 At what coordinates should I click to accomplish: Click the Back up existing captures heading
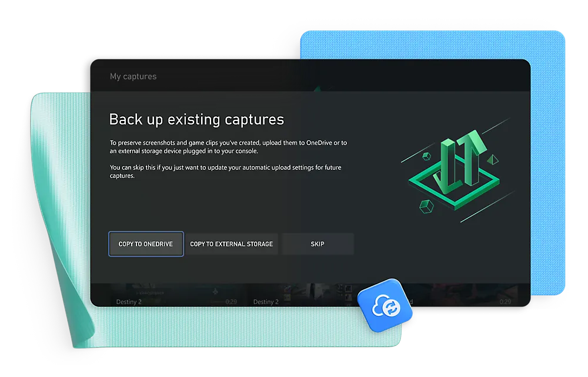tap(196, 119)
